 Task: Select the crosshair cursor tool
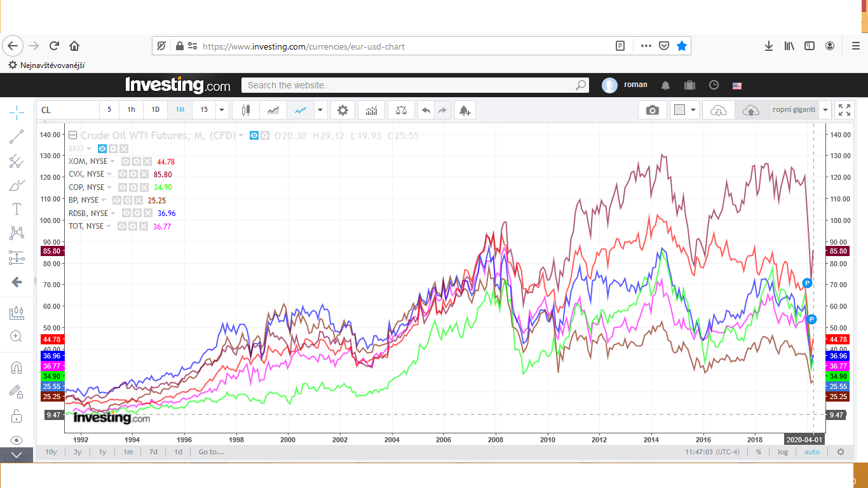[17, 112]
